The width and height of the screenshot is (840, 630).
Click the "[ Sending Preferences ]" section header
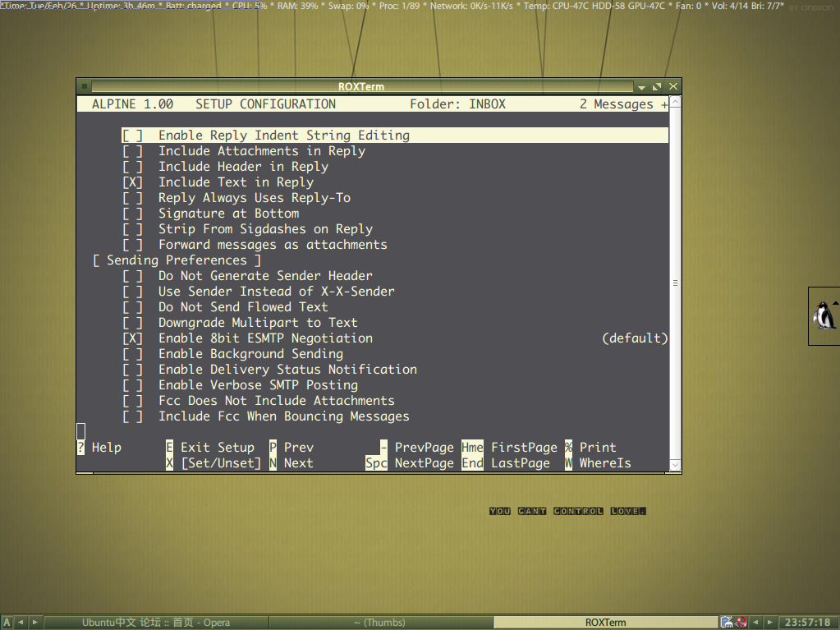pos(177,260)
